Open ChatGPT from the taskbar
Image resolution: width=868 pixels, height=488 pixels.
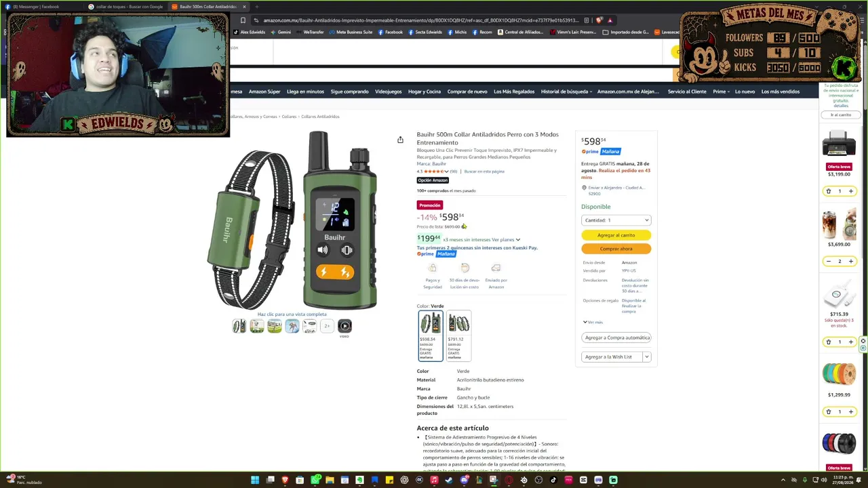[404, 480]
